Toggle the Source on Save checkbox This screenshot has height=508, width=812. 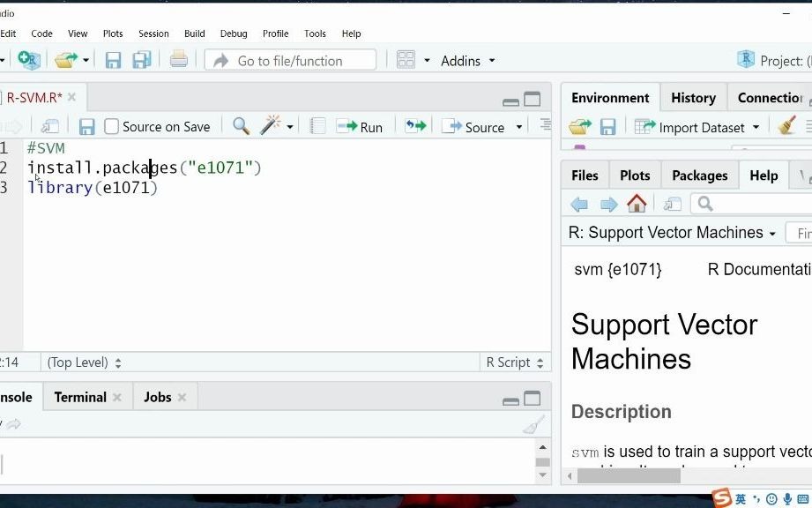coord(112,127)
